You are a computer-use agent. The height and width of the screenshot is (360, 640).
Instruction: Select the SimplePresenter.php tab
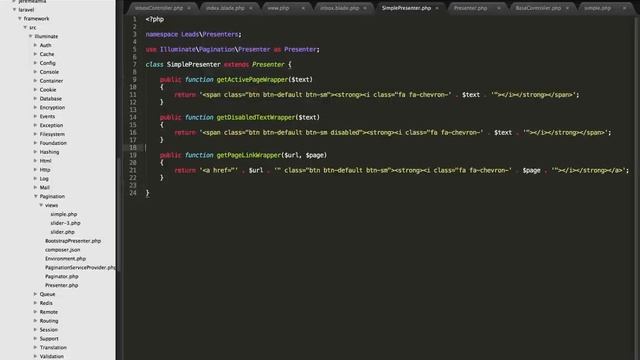406,8
